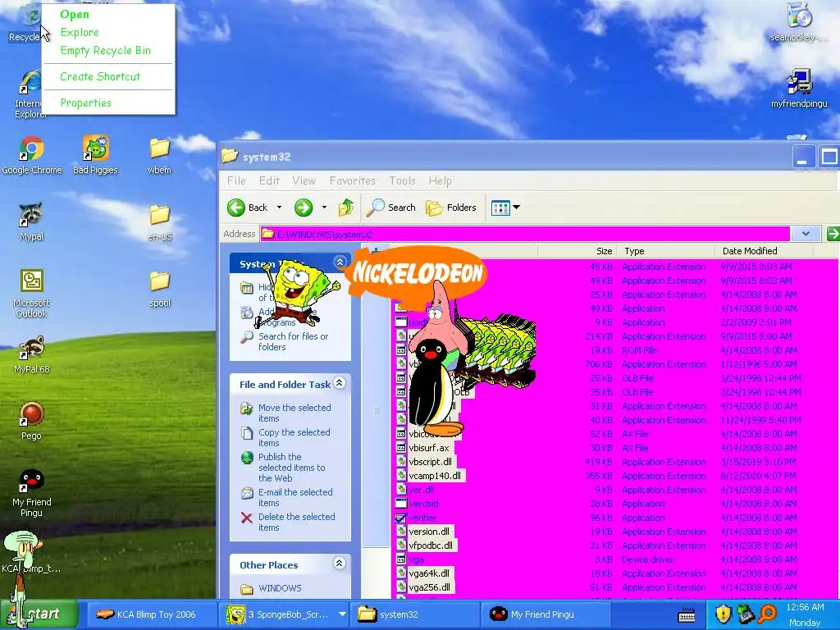Switch to system32 taskbar button
The image size is (840, 630).
[x=414, y=614]
